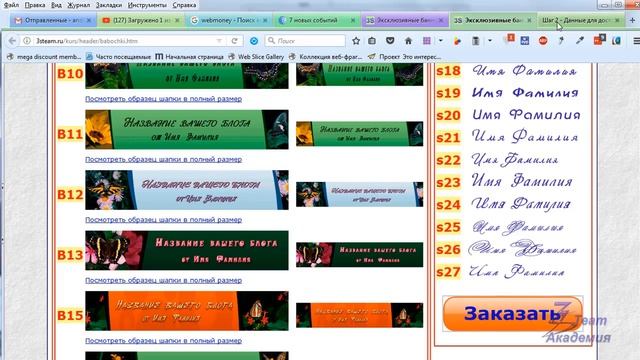Open full-size sample link under banner B12
This screenshot has width=640, height=360.
[x=163, y=220]
